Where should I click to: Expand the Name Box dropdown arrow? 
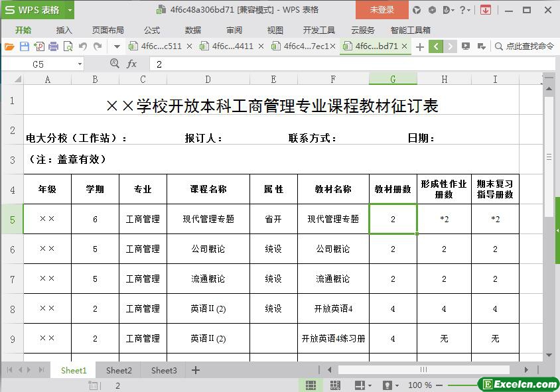(80, 64)
